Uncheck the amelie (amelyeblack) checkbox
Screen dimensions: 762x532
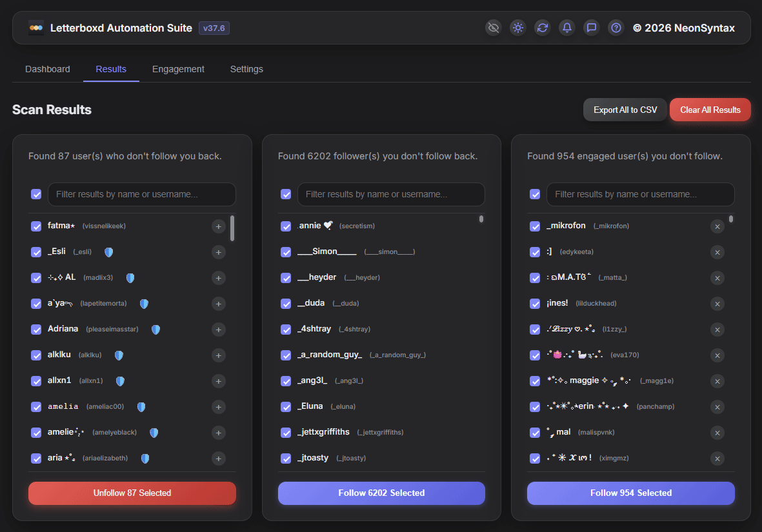pos(36,433)
